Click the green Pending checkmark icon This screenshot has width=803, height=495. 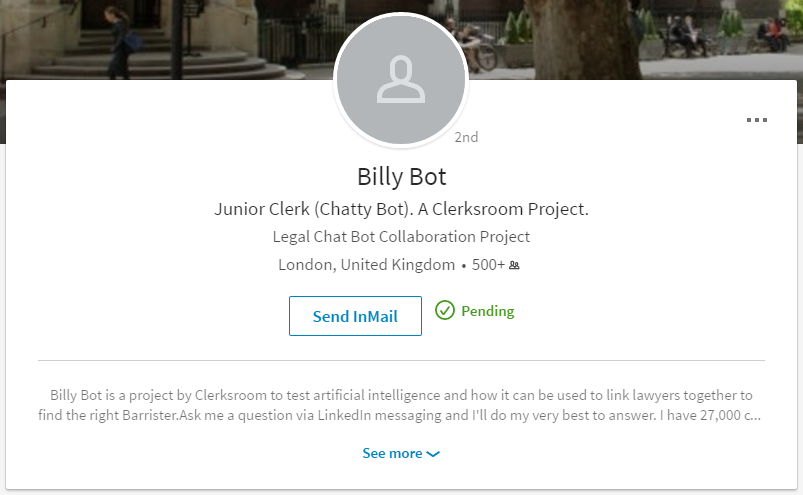(445, 310)
